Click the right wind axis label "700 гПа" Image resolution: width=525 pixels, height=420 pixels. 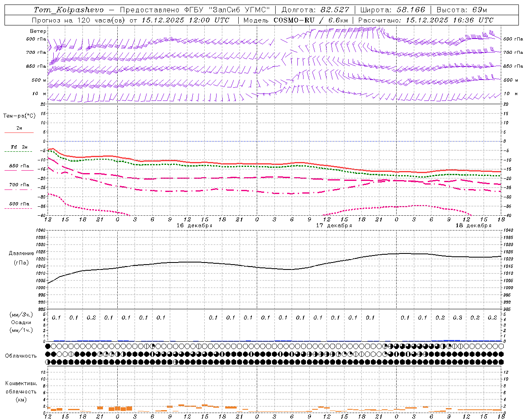513,52
